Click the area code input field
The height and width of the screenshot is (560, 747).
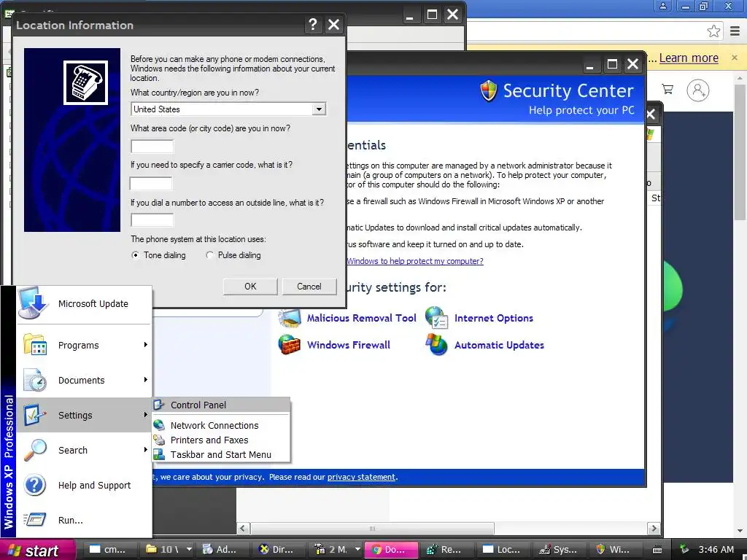point(152,146)
